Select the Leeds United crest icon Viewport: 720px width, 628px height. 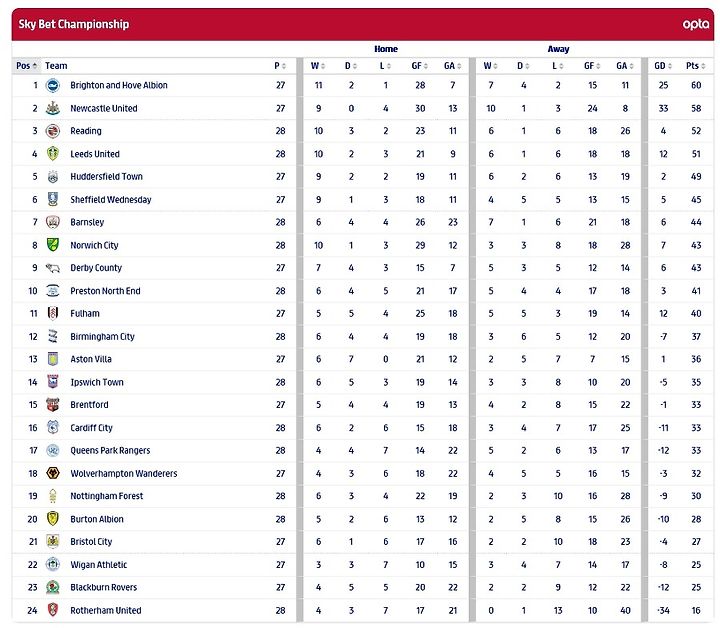pos(53,154)
